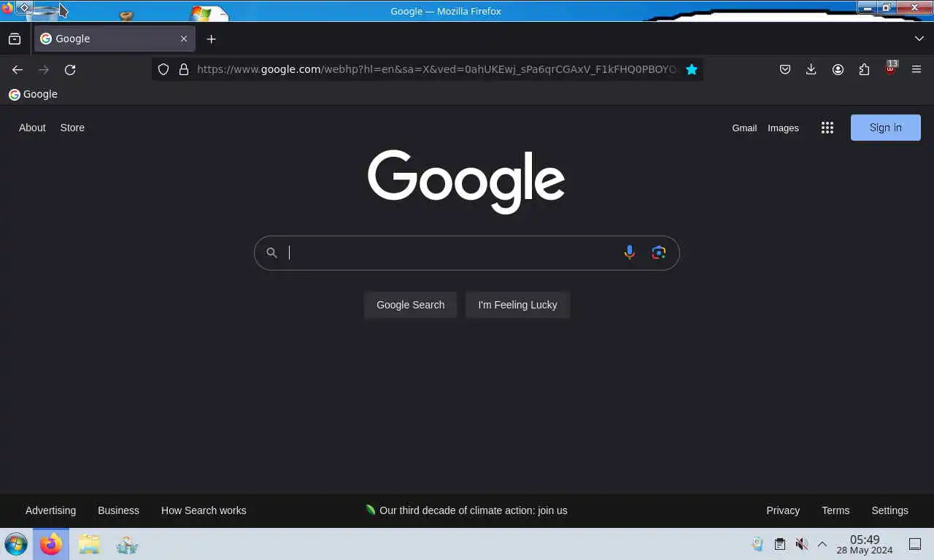Expand hidden system tray icons arrow

[822, 544]
